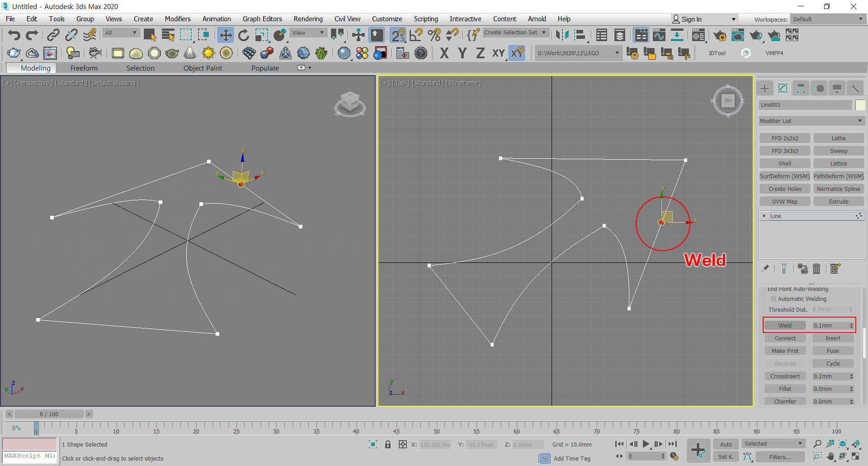Activate the Select and Move tool
Image resolution: width=868 pixels, height=466 pixels.
tap(225, 35)
